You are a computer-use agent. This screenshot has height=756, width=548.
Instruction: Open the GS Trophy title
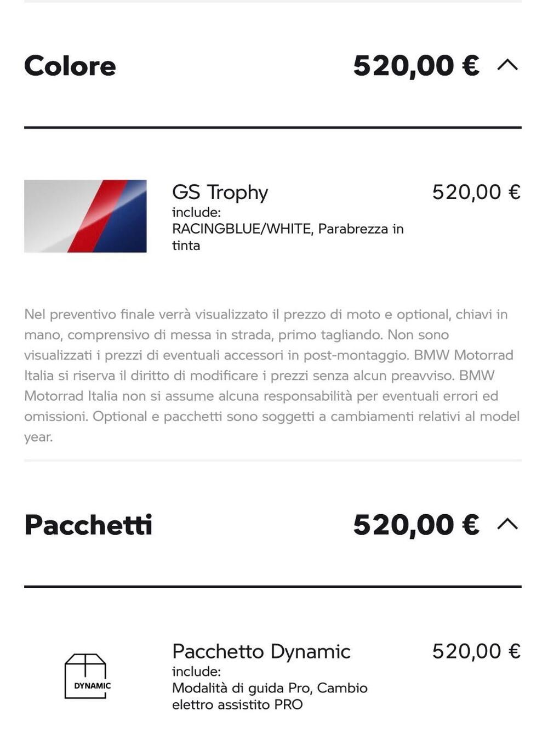point(220,192)
